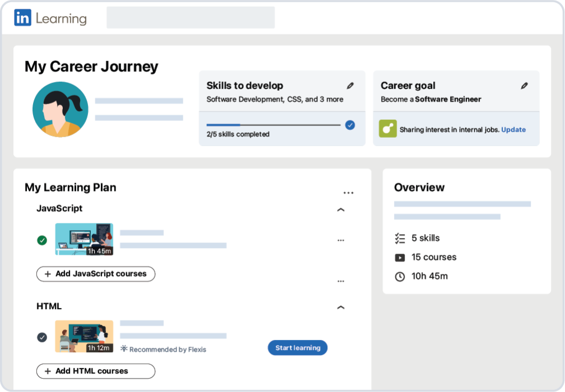This screenshot has height=392, width=565.
Task: Toggle the green JavaScript course completed checkmark
Action: tap(42, 240)
